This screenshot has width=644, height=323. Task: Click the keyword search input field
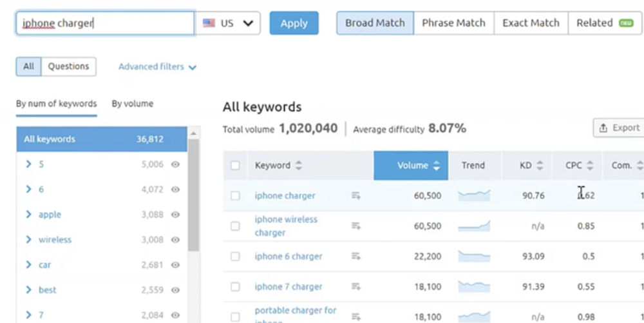click(105, 23)
